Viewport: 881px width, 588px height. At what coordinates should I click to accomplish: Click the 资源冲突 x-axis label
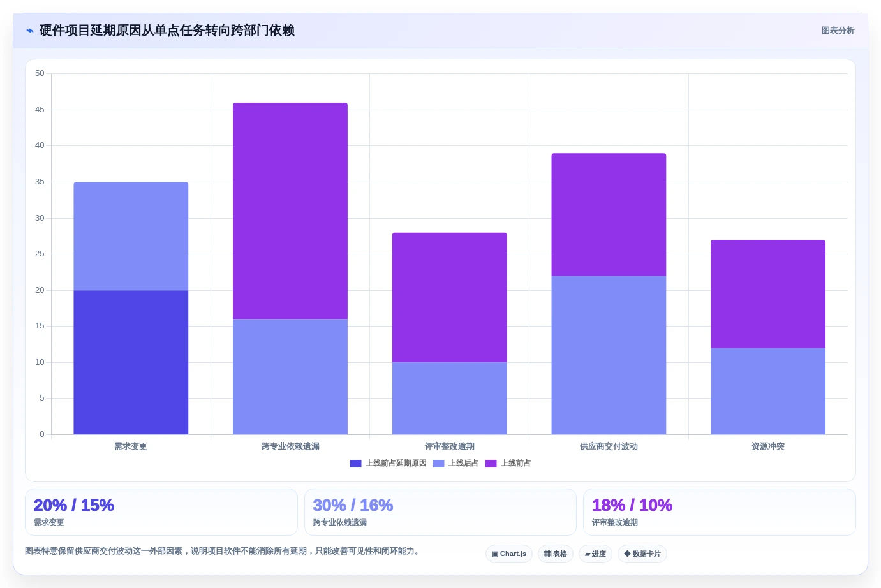[x=768, y=446]
